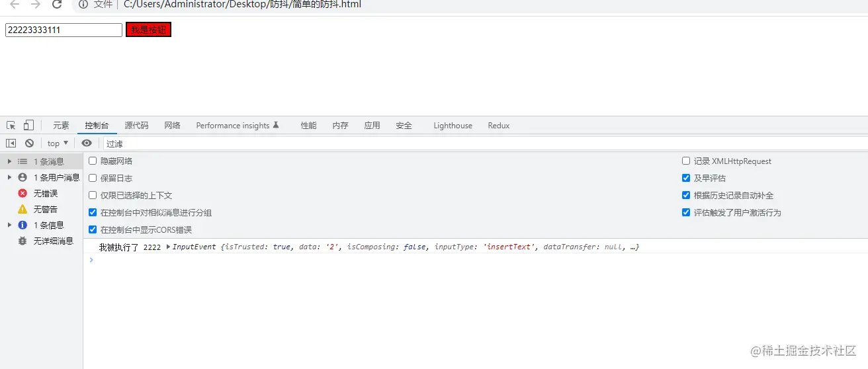This screenshot has height=369, width=868.
Task: Open the 性能 tab
Action: point(308,126)
